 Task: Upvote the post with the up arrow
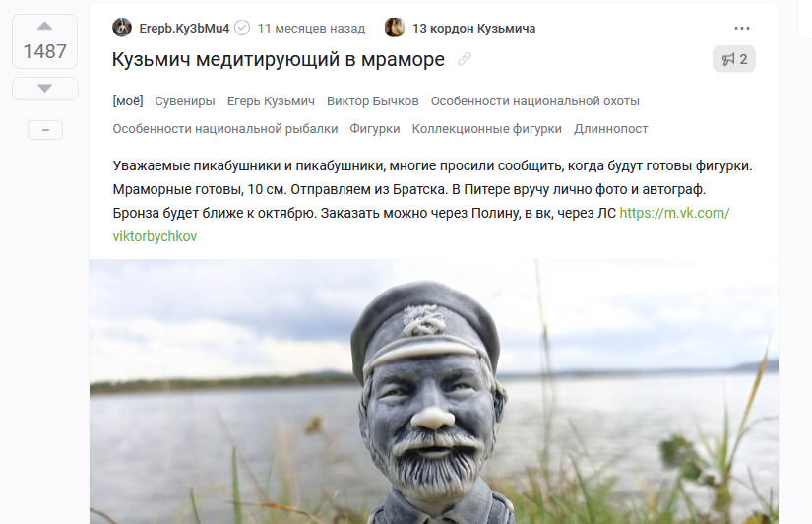pos(45,26)
